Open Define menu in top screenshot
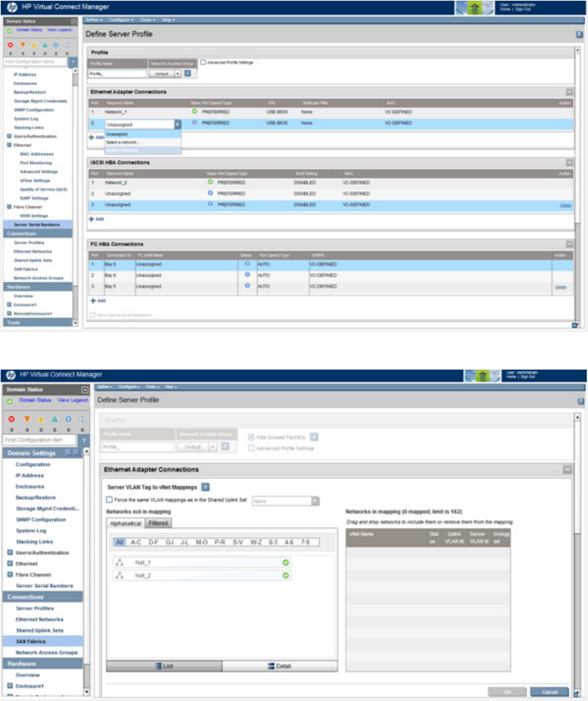The width and height of the screenshot is (588, 701). coord(94,20)
